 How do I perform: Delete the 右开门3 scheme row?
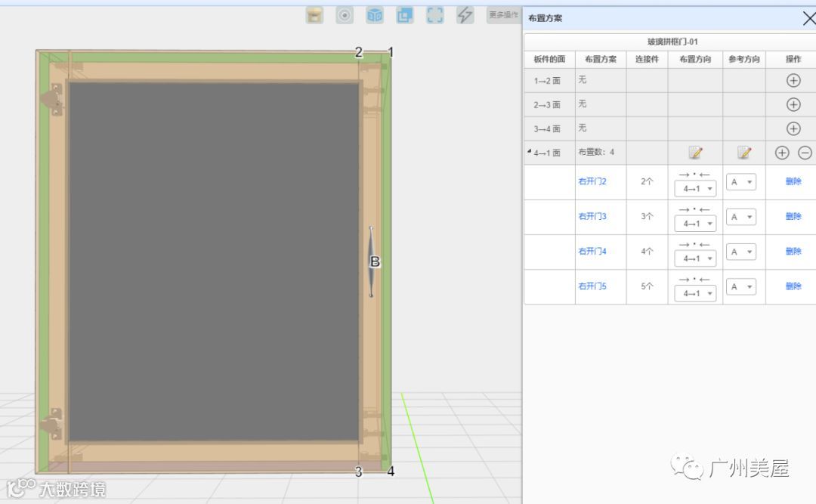tap(793, 217)
